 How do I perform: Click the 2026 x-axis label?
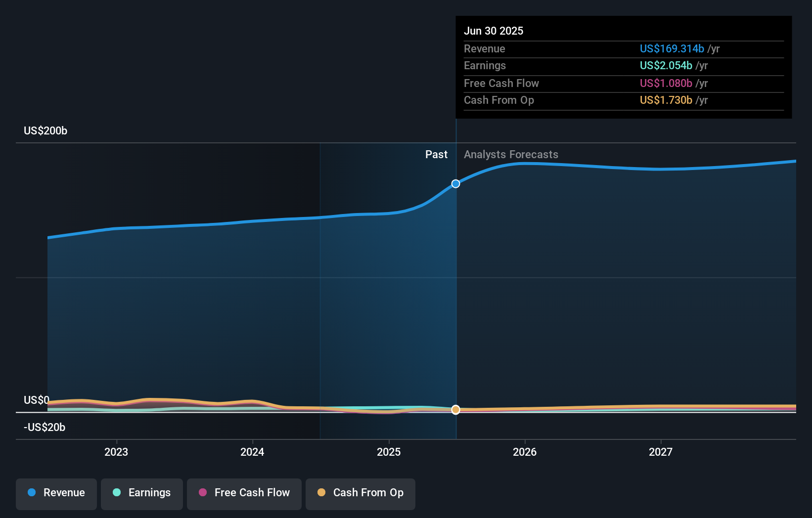point(525,452)
